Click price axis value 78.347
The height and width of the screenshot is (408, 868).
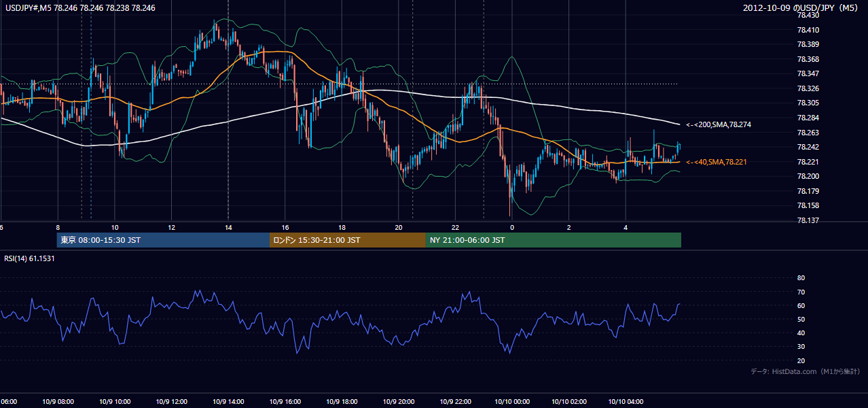click(x=809, y=73)
